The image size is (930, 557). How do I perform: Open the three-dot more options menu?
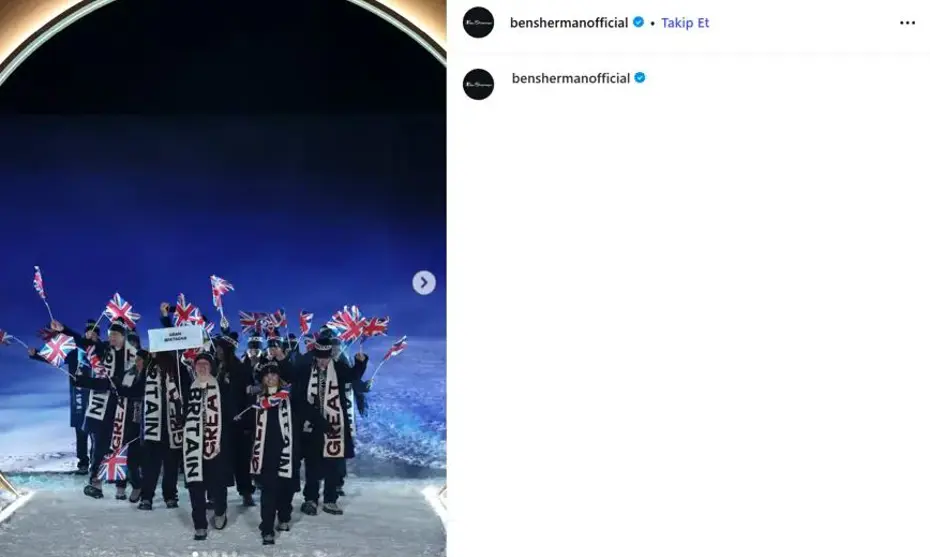tap(907, 23)
